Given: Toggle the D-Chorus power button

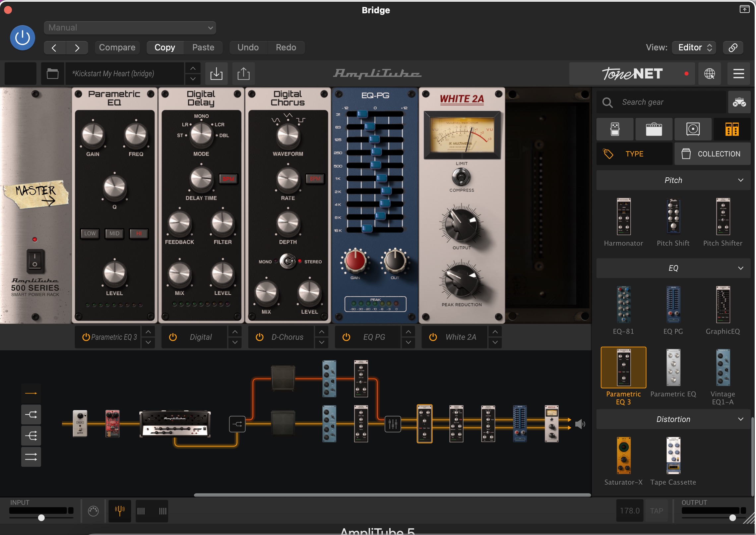Looking at the screenshot, I should (x=260, y=337).
